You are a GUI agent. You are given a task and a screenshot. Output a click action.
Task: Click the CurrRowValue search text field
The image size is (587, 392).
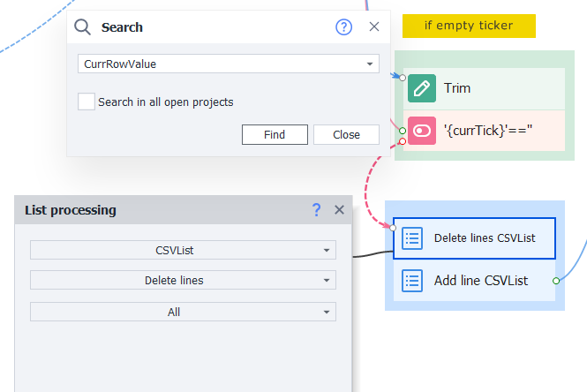tap(221, 64)
